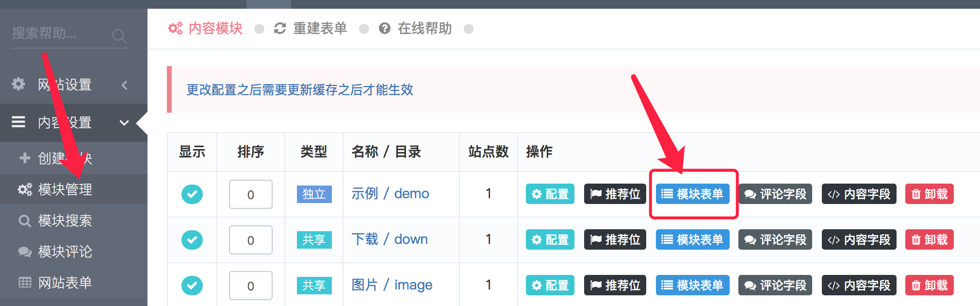This screenshot has height=306, width=980.
Task: Open 模块表单 for the down row
Action: 693,239
